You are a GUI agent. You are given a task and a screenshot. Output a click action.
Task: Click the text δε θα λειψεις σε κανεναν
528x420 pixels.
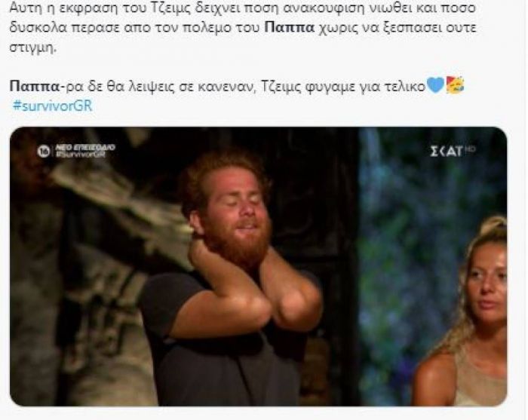coord(170,87)
